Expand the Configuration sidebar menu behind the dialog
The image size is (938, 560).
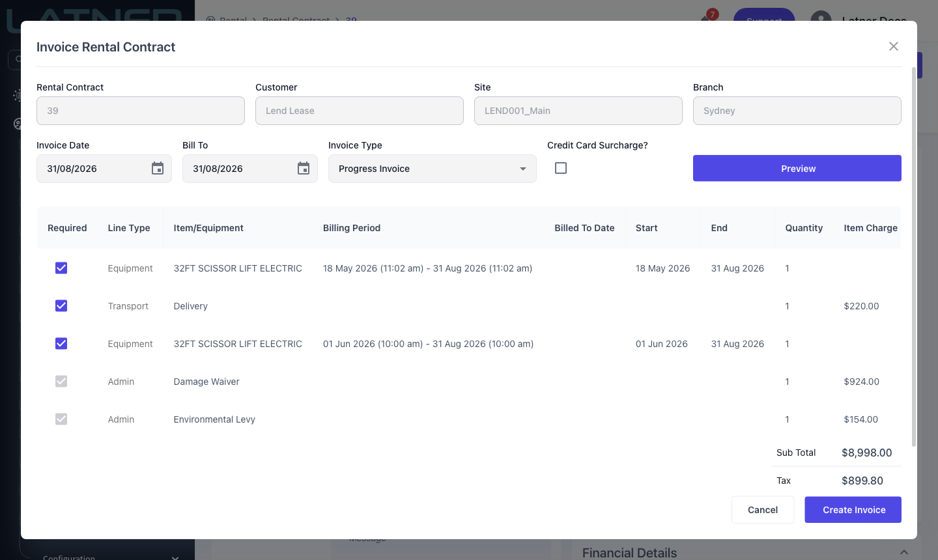click(175, 557)
